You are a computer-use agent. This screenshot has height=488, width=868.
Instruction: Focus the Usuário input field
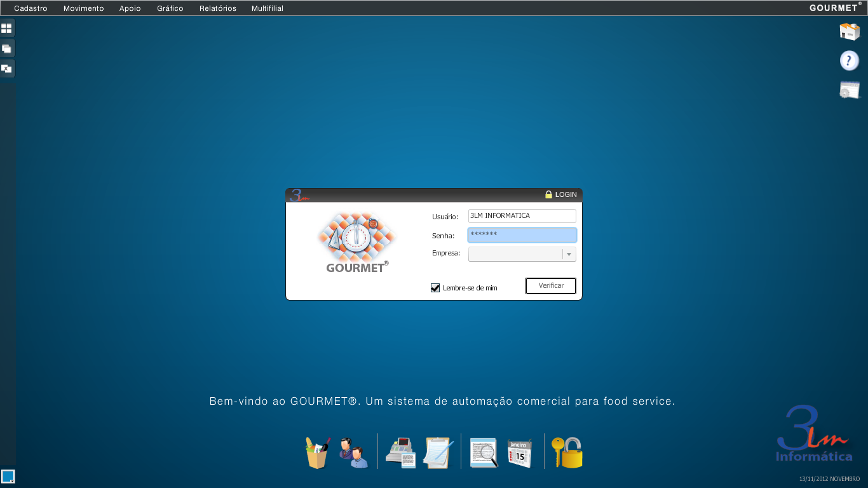(x=522, y=216)
